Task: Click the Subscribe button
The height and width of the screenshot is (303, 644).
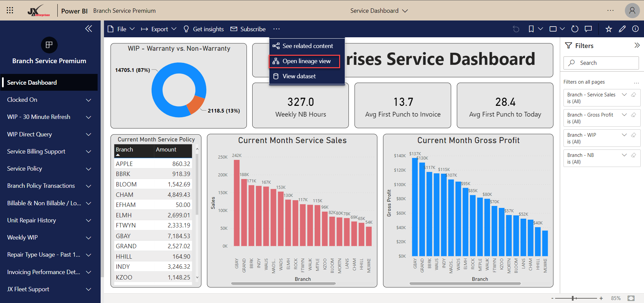Action: (248, 29)
